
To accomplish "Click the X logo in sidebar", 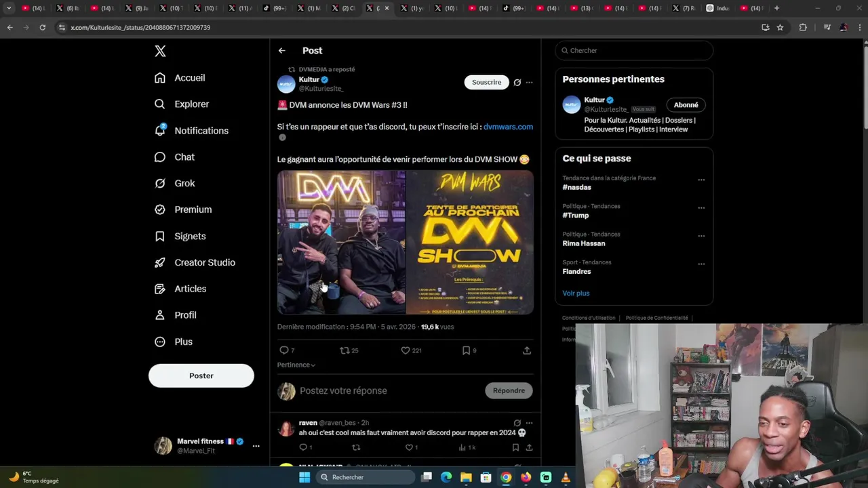I will click(160, 51).
